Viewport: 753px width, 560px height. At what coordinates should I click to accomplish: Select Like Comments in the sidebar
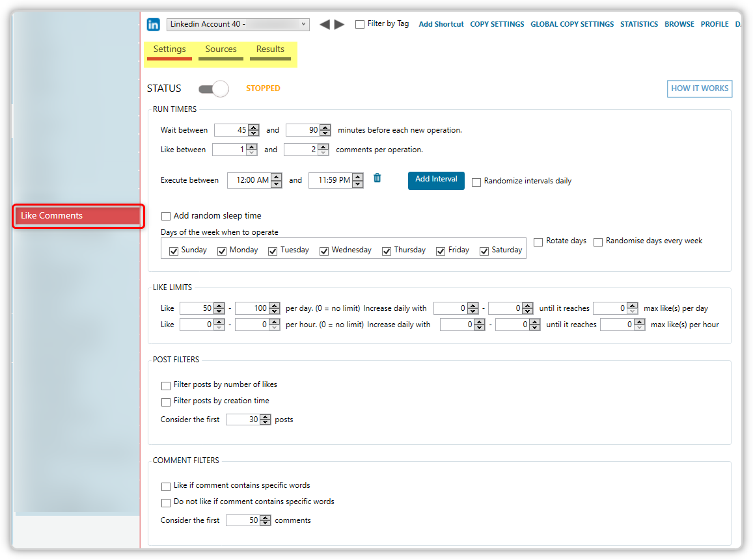click(x=78, y=216)
